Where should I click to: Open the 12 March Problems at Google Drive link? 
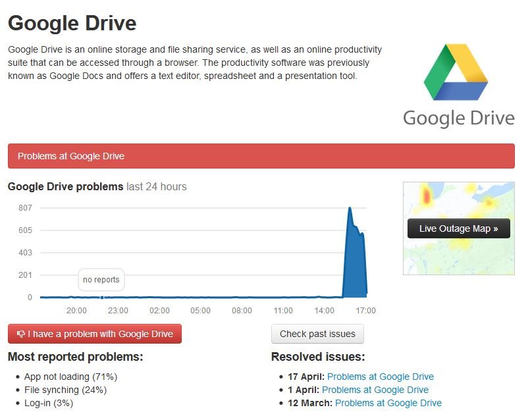click(x=388, y=403)
